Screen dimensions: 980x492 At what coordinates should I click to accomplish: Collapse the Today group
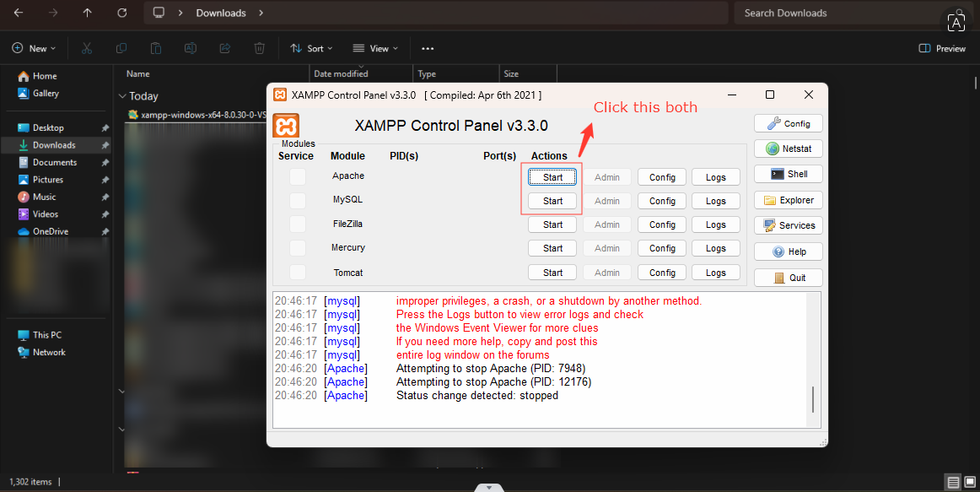(122, 96)
